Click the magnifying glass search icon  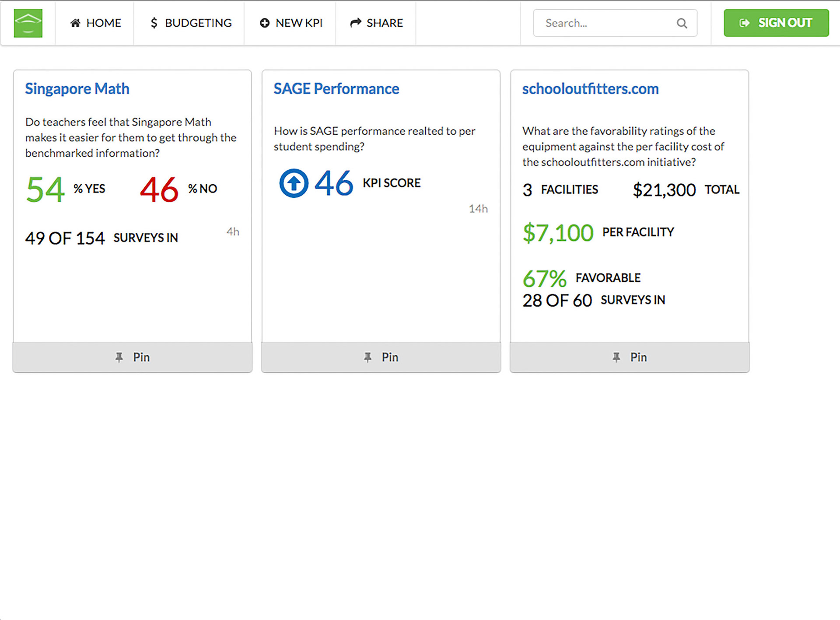(x=682, y=23)
